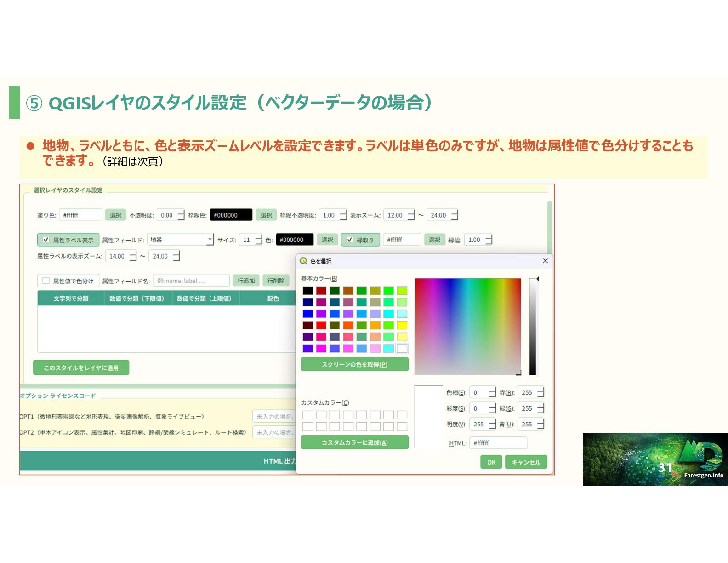
Task: Click the 基本カラー(B) label
Action: click(319, 278)
